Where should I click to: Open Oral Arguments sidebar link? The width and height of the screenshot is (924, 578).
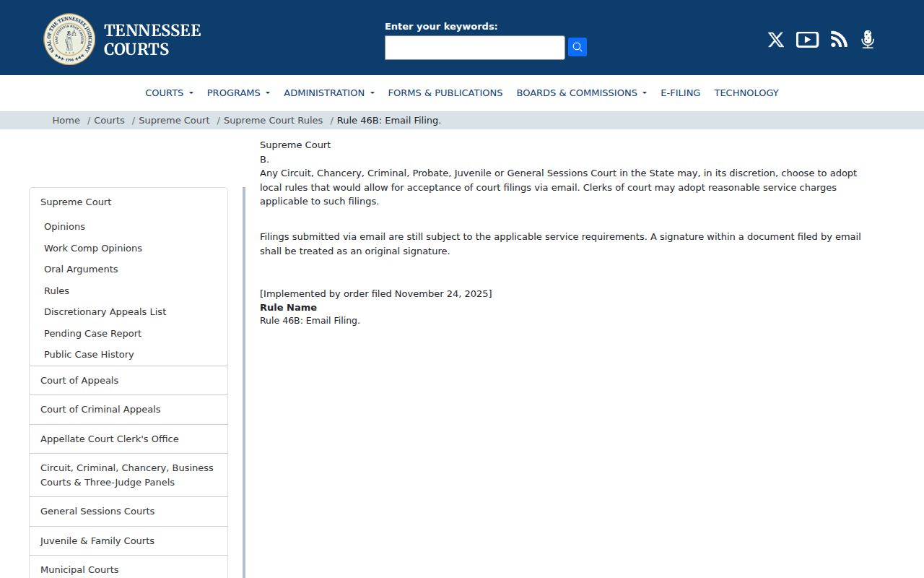point(81,269)
